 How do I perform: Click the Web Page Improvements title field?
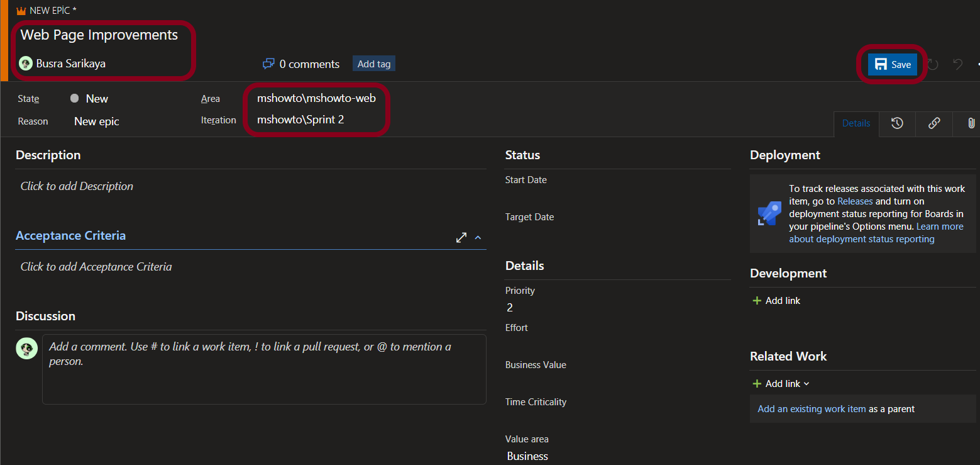pyautogui.click(x=99, y=35)
